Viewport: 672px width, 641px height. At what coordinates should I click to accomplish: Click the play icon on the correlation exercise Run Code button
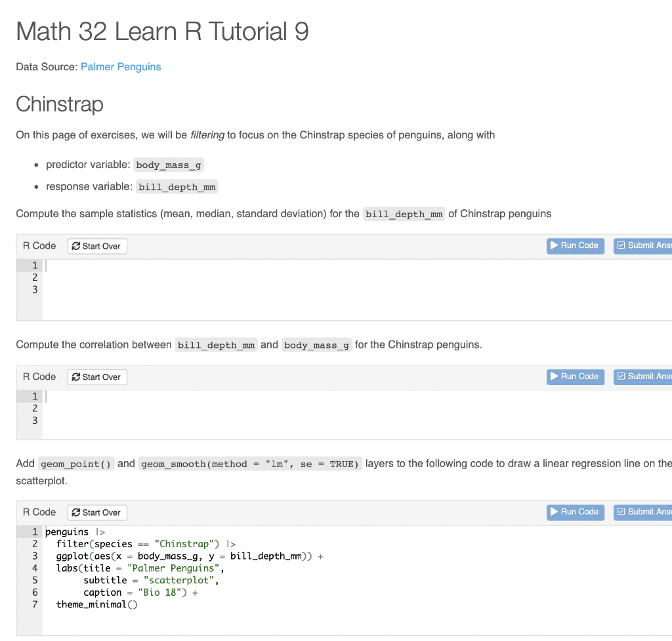click(555, 377)
